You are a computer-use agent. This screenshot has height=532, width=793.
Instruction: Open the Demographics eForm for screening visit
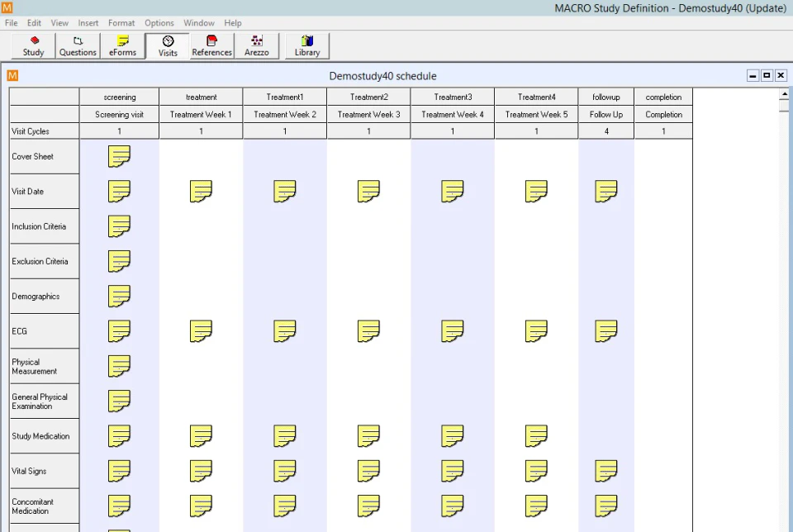coord(119,296)
